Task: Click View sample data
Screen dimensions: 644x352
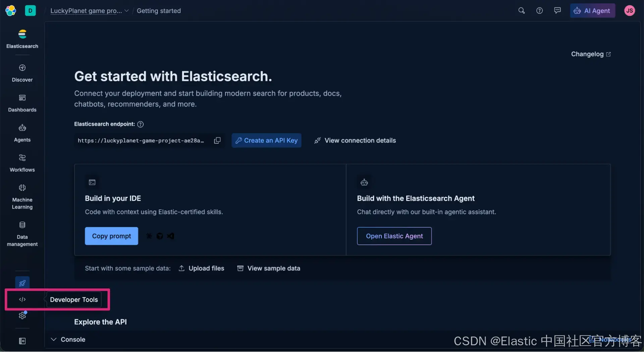Action: pyautogui.click(x=269, y=268)
